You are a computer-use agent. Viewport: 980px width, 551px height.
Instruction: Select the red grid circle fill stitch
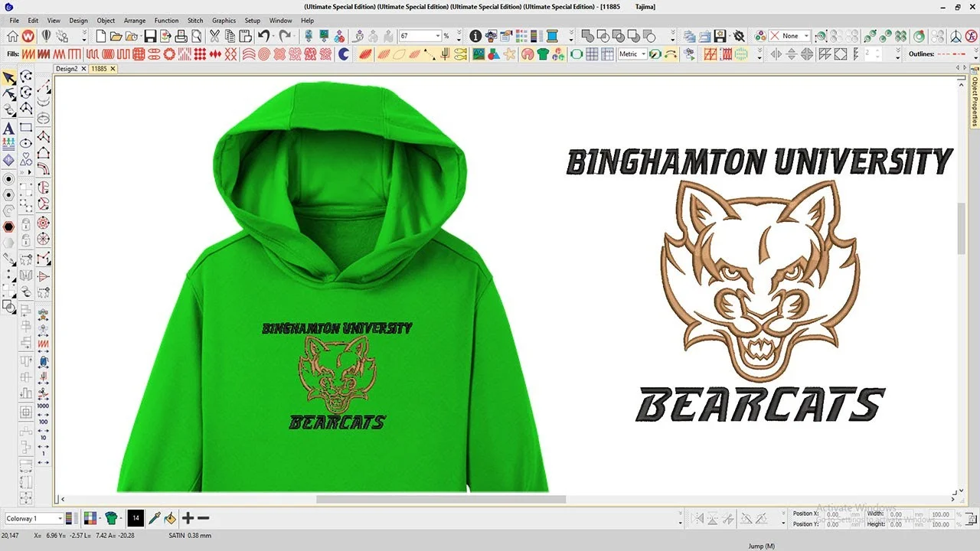pos(139,54)
